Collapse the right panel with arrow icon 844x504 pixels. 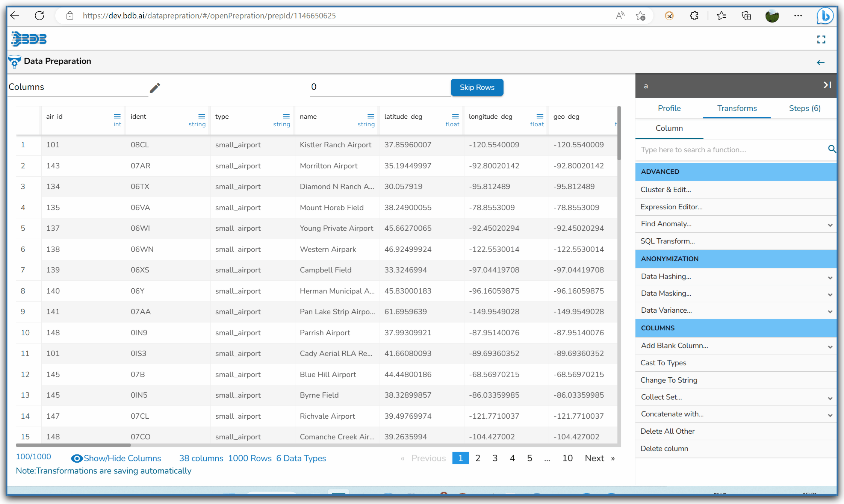[827, 85]
